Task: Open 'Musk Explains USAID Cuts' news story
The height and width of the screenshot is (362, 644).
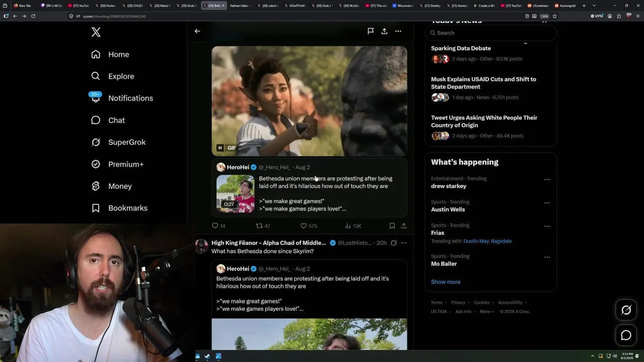Action: pos(484,83)
